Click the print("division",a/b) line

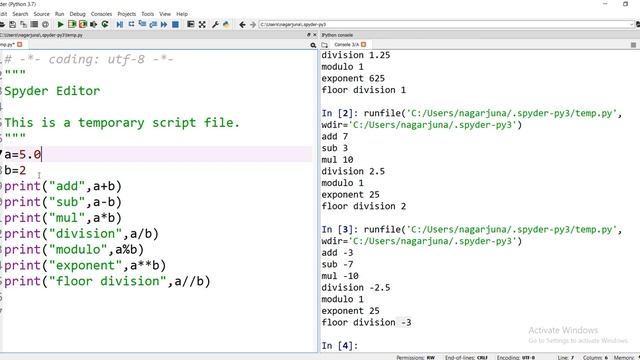(x=81, y=234)
